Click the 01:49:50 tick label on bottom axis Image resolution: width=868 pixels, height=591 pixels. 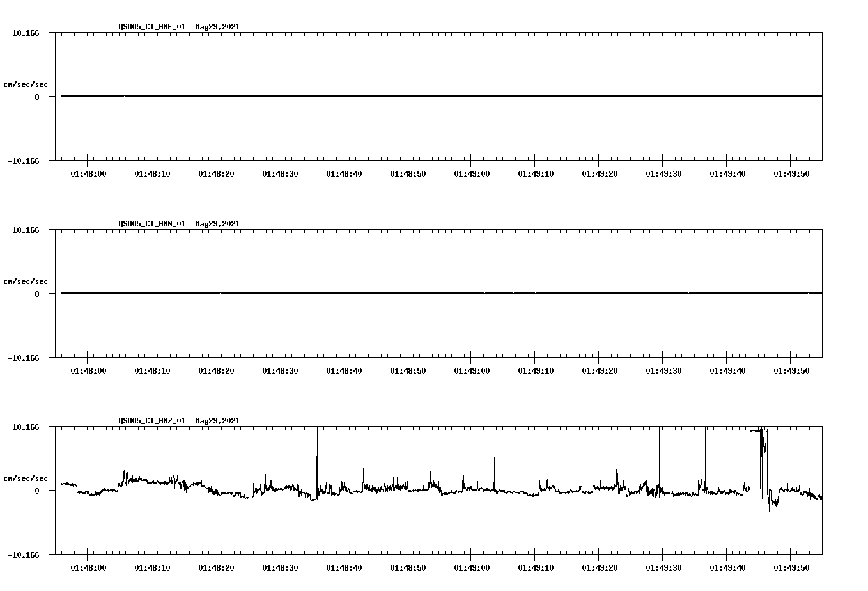click(792, 567)
